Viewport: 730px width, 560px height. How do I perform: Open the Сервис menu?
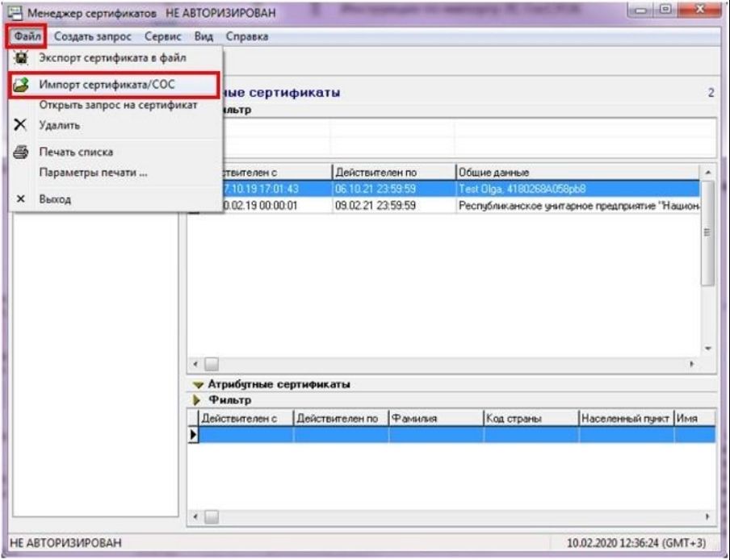click(163, 37)
